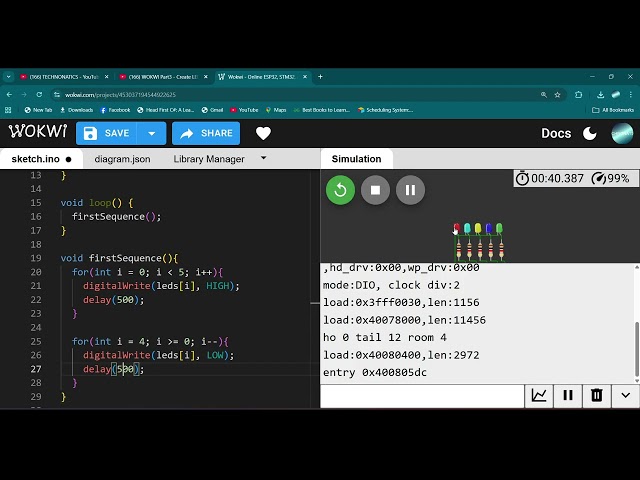Like the project with heart icon
The height and width of the screenshot is (480, 640).
pos(263,133)
